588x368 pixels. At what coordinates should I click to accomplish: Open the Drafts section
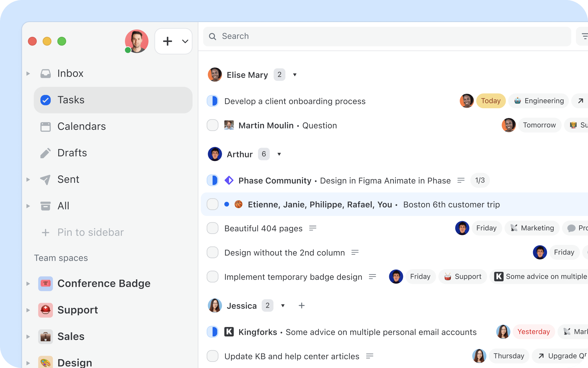(72, 153)
